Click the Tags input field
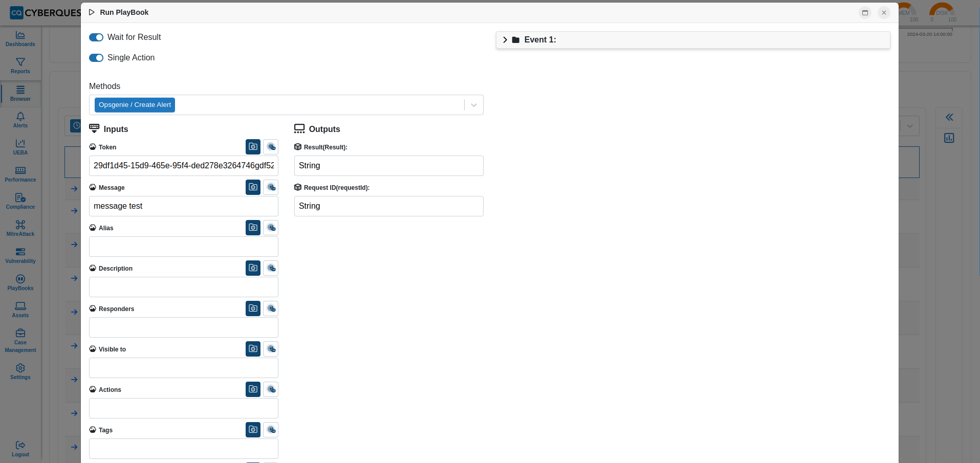The image size is (980, 463). (x=184, y=449)
